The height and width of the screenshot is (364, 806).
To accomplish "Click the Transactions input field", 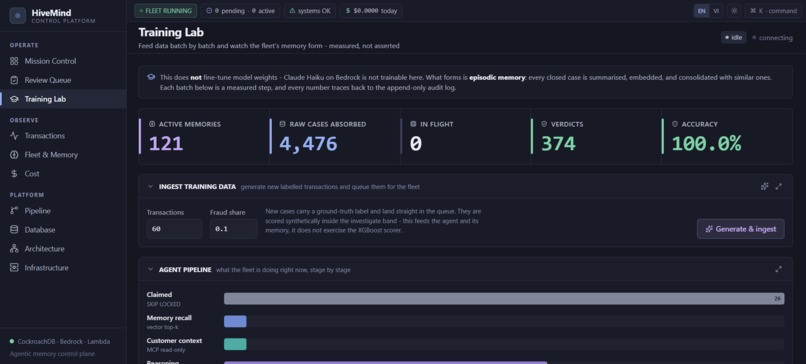I will point(174,229).
